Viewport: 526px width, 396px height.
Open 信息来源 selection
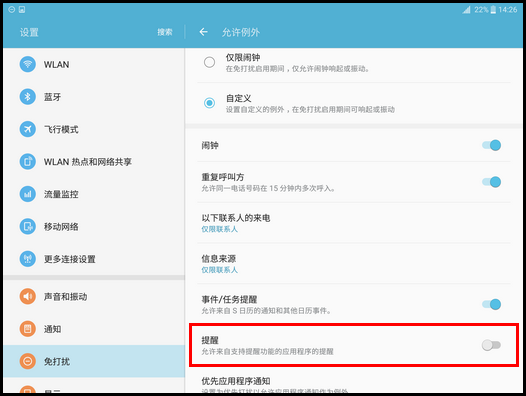click(354, 263)
